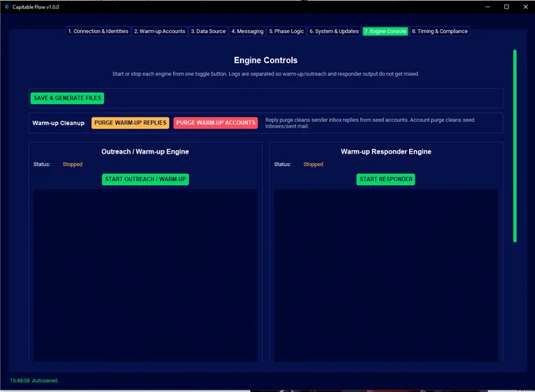Open the Connection & Identities tab
Screen dimensions: 535x392
click(x=98, y=31)
